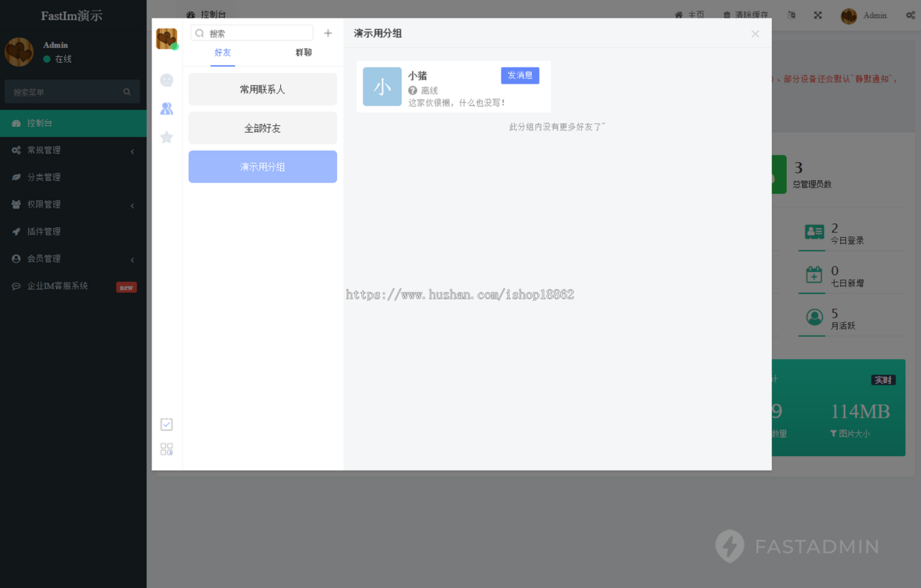The width and height of the screenshot is (921, 588).
Task: Click the star favorites icon
Action: point(166,137)
